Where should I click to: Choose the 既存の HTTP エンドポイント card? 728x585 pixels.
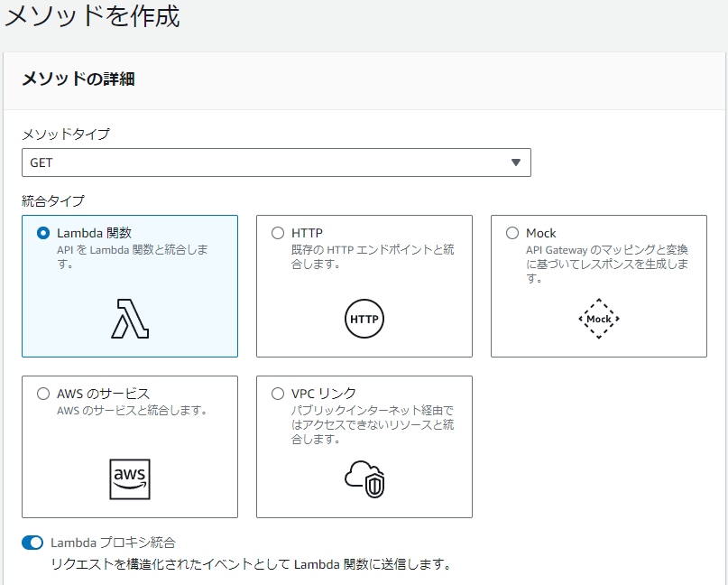364,285
